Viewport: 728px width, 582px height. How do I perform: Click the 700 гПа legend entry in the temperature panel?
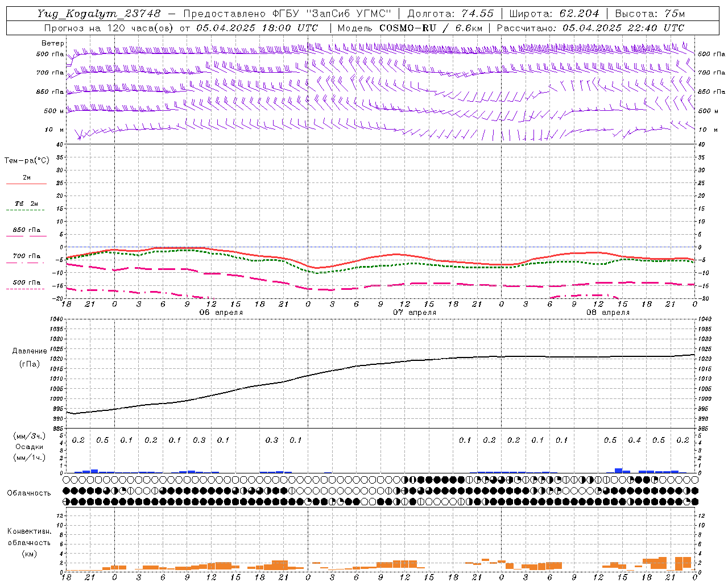click(x=27, y=256)
